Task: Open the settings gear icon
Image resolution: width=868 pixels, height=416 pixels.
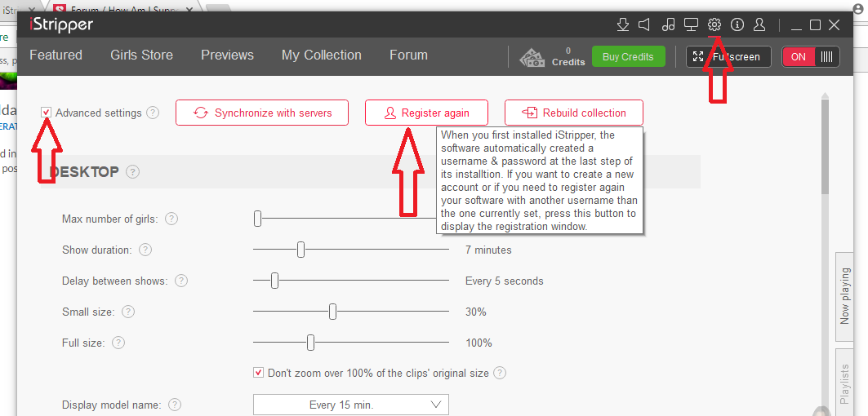Action: coord(714,24)
